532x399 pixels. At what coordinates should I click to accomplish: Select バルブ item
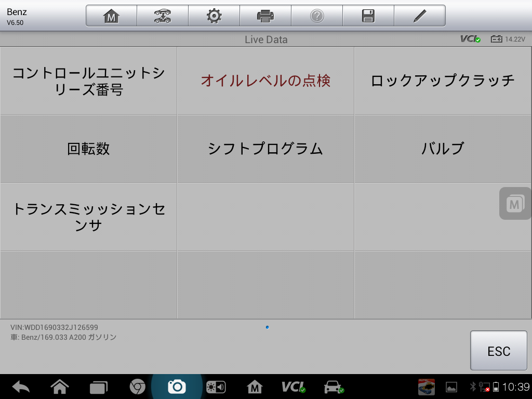point(443,149)
